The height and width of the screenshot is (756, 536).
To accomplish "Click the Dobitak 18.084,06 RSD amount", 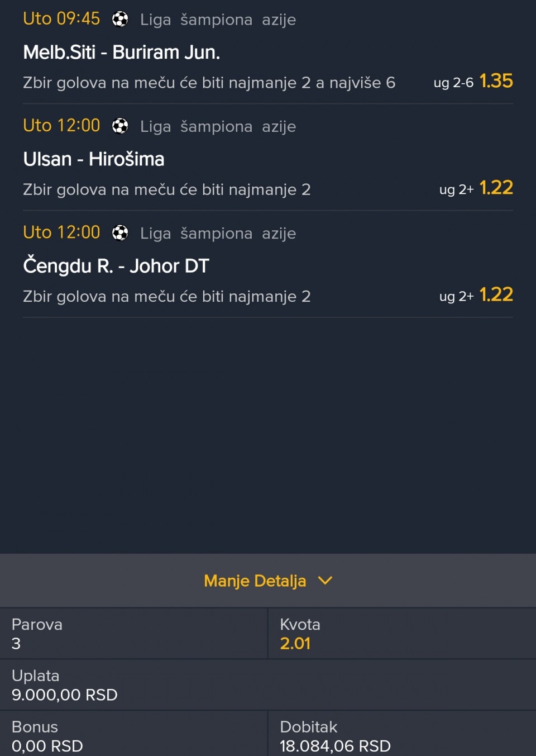I will 335,745.
